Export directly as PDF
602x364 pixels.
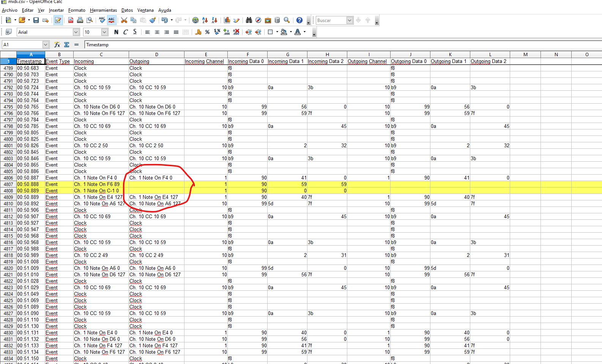coord(71,20)
